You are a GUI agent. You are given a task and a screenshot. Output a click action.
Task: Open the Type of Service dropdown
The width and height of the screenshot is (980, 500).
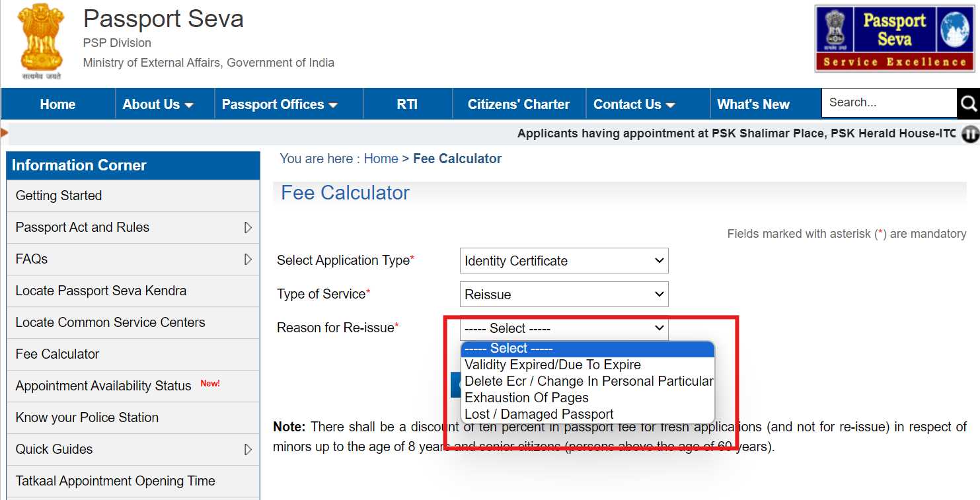coord(564,295)
